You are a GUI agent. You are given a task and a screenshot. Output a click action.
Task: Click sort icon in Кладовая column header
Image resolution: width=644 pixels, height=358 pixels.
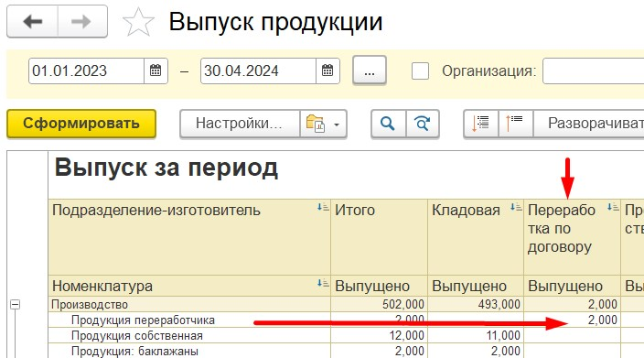(516, 207)
